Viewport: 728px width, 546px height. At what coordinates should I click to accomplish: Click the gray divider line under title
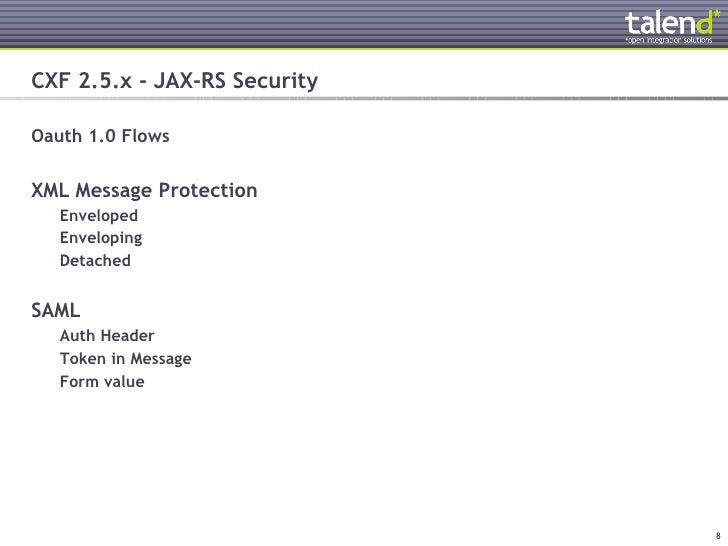[x=364, y=98]
